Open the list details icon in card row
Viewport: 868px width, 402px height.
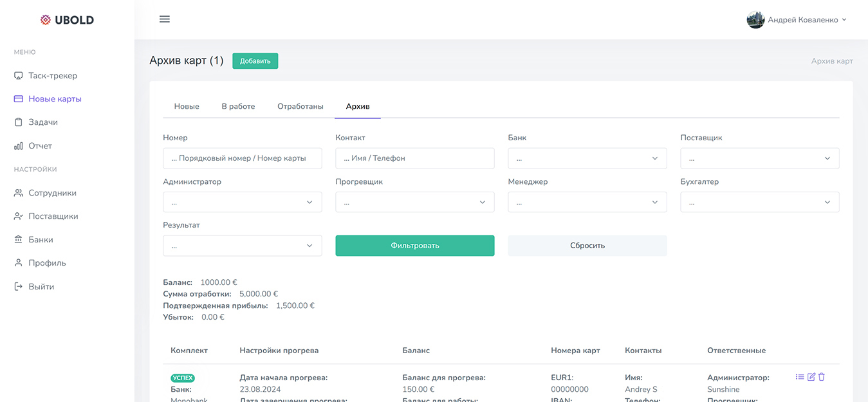800,377
